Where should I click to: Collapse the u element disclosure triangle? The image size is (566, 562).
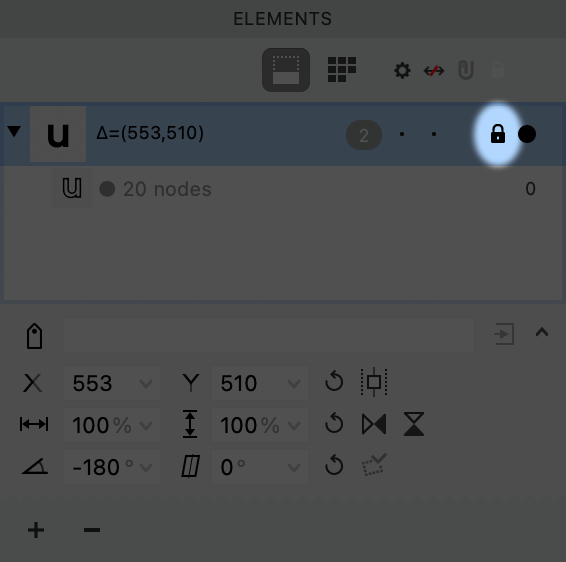point(14,131)
